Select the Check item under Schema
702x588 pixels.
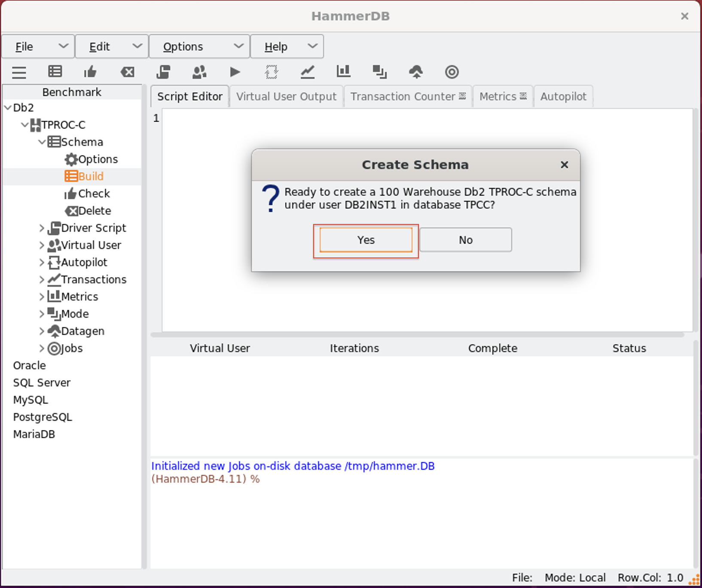tap(87, 193)
